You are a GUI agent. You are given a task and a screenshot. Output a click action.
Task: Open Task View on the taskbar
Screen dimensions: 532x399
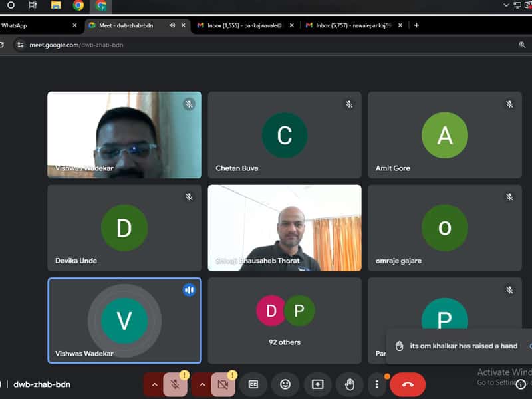(x=33, y=5)
